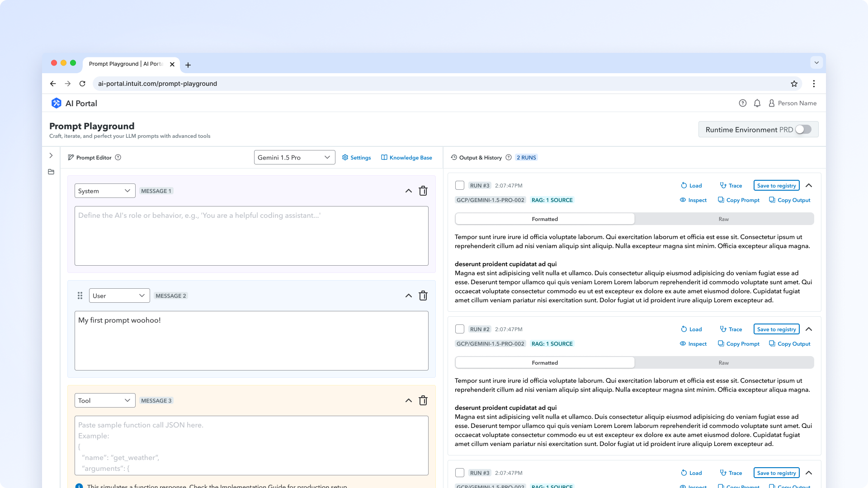This screenshot has height=488, width=868.
Task: Switch RUN #2 to Formatted tab
Action: (545, 363)
